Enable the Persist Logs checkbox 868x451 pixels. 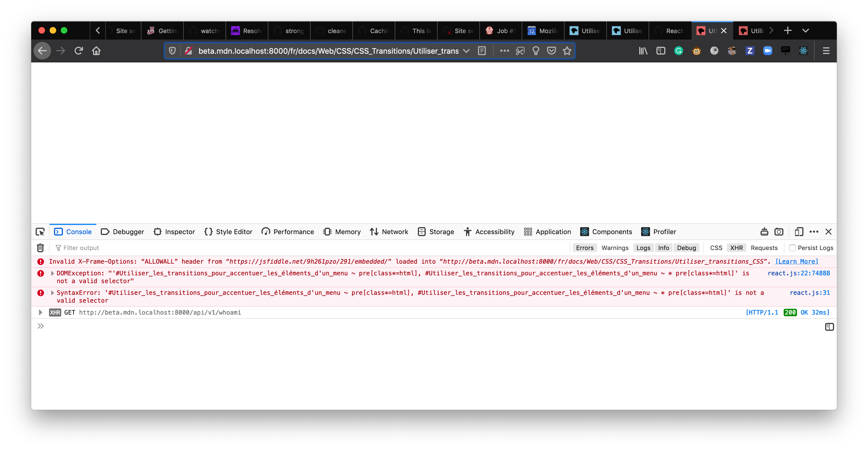pos(792,248)
